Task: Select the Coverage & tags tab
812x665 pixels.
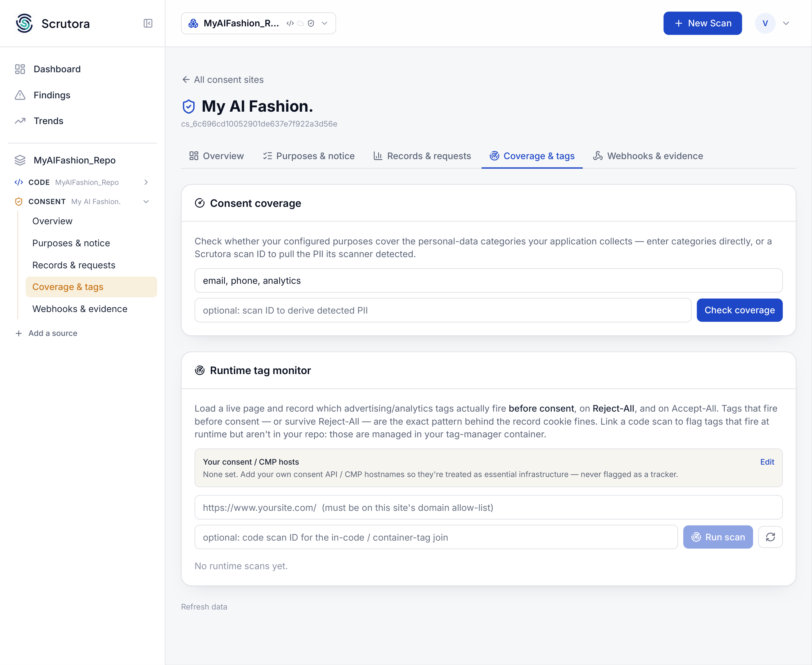Action: [x=532, y=156]
